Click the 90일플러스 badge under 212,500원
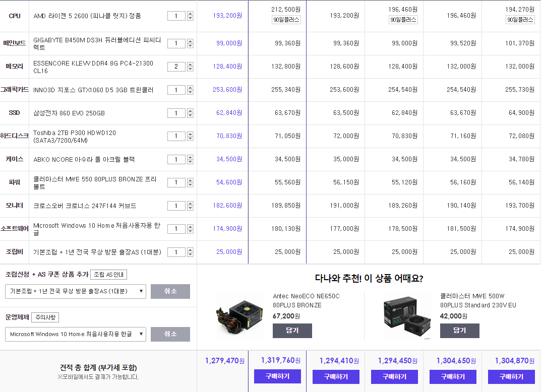Image resolution: width=542 pixels, height=392 pixels. [x=286, y=20]
